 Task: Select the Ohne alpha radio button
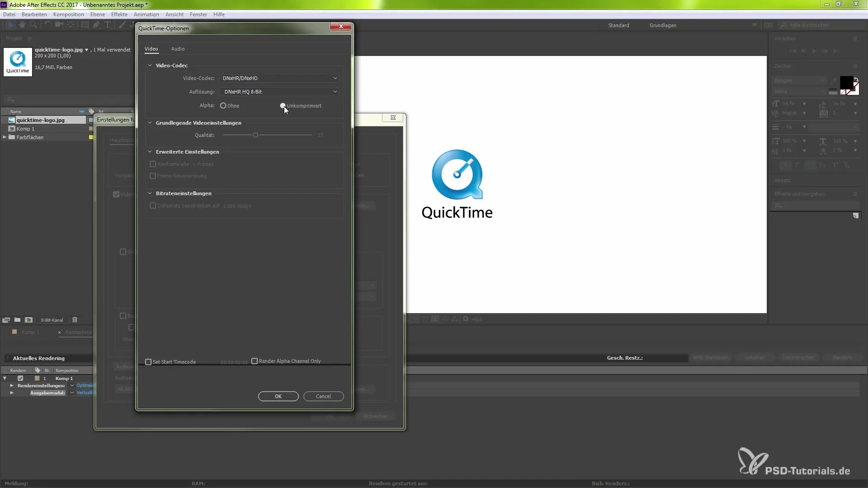click(223, 106)
